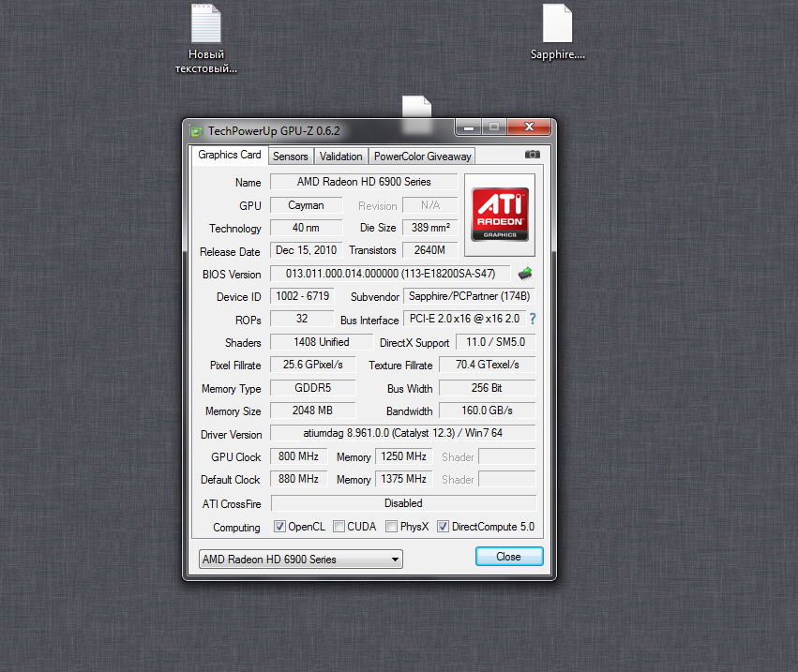Click the ATI Radeon Graphics logo
Image resolution: width=798 pixels, height=672 pixels.
500,215
